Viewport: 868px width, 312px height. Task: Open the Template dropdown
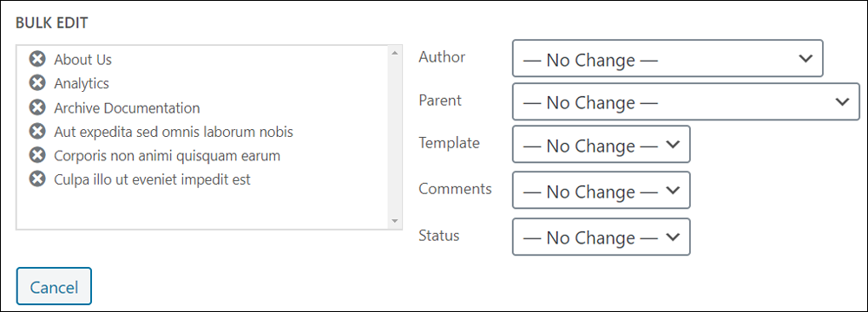[x=602, y=144]
